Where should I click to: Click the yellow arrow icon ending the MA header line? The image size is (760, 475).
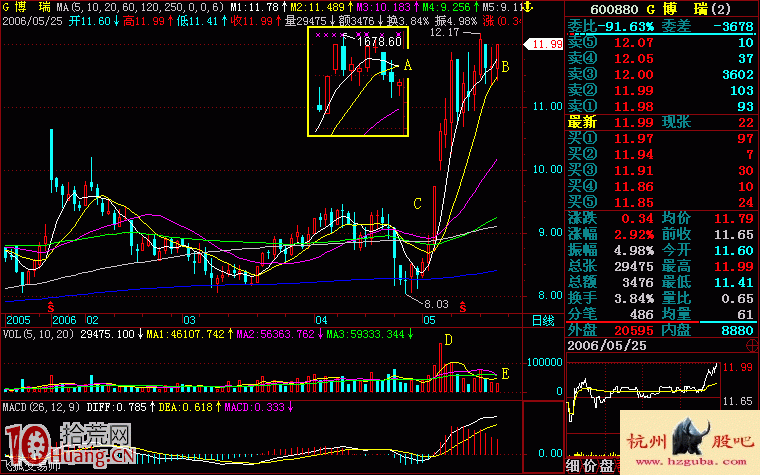(x=529, y=7)
